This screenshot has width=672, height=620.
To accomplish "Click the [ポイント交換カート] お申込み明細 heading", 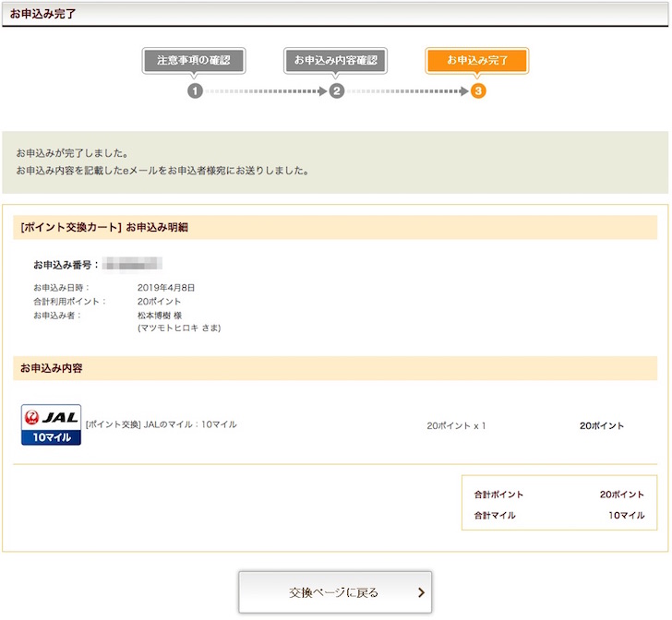I will 104,227.
